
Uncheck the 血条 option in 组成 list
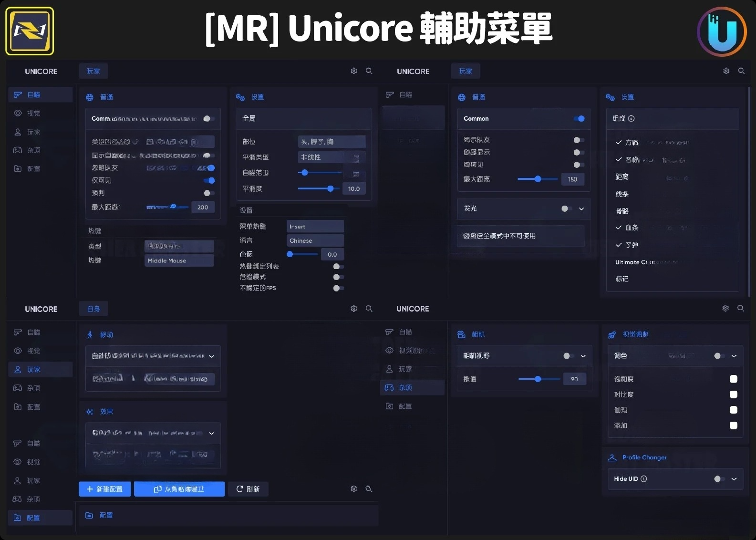click(x=627, y=228)
